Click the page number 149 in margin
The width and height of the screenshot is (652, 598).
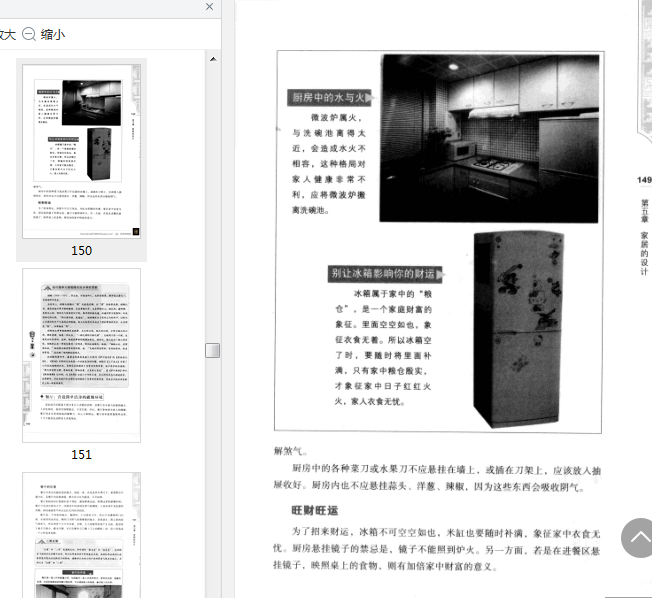click(644, 180)
